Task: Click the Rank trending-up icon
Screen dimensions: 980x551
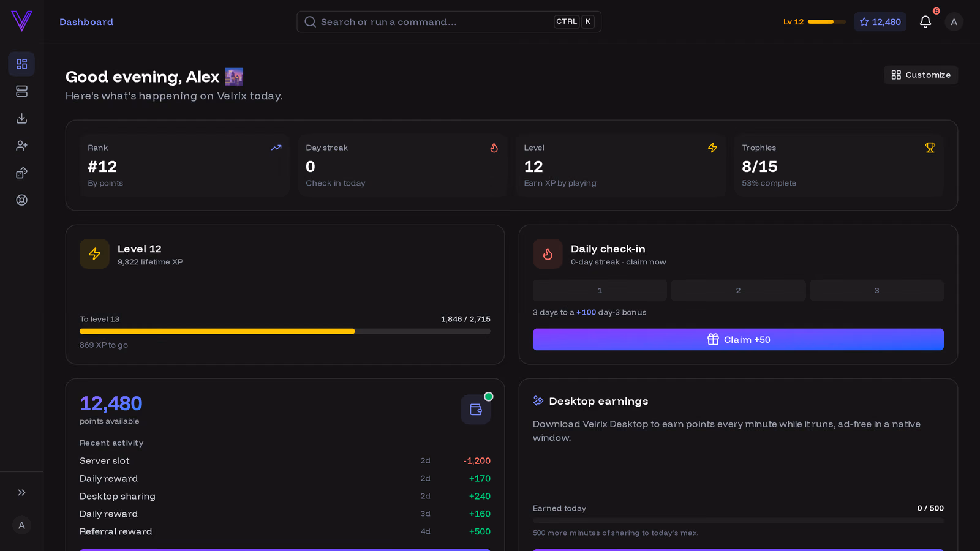Action: (x=276, y=148)
